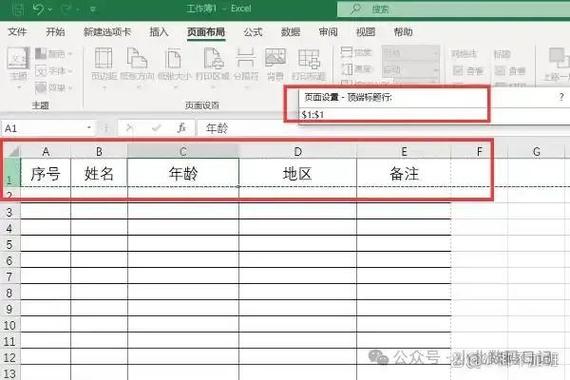The image size is (570, 380).
Task: Toggle the 网格线 view checkbox
Action: (458, 70)
